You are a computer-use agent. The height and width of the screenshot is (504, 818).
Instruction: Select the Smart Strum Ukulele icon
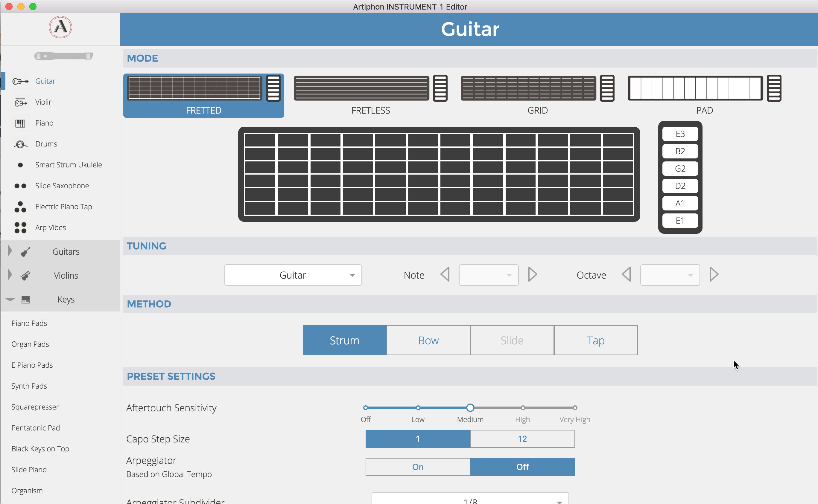click(x=18, y=164)
